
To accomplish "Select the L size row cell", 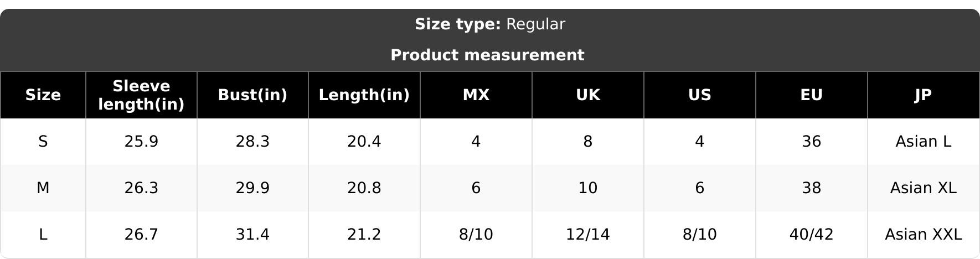I will click(x=43, y=235).
